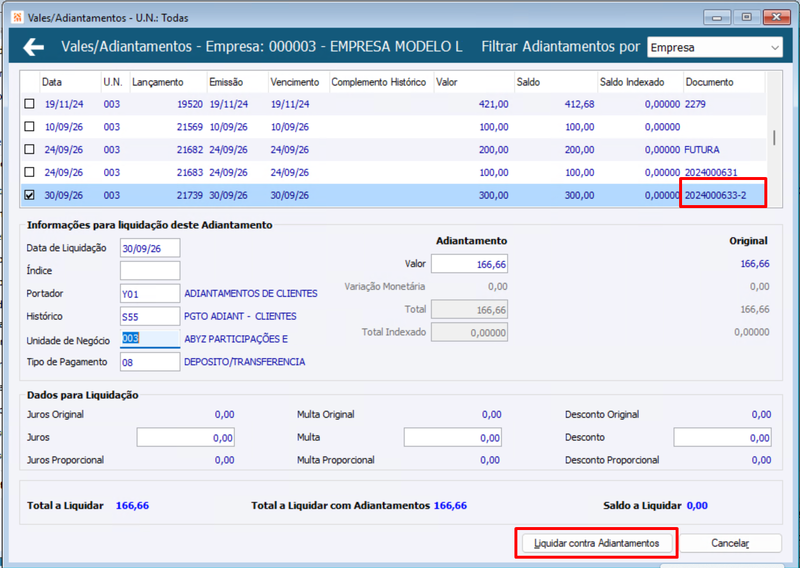Click the Documento column header
This screenshot has height=568, width=800.
(x=724, y=82)
